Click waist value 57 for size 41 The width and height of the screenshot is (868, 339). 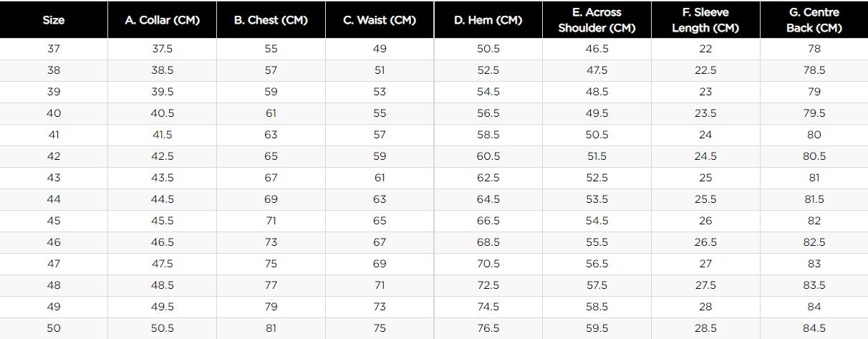tap(380, 135)
